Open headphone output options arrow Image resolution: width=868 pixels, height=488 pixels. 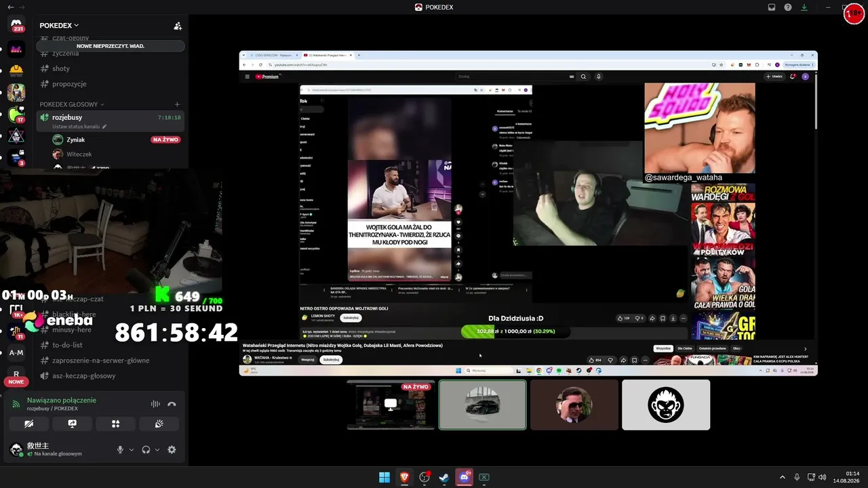[157, 449]
